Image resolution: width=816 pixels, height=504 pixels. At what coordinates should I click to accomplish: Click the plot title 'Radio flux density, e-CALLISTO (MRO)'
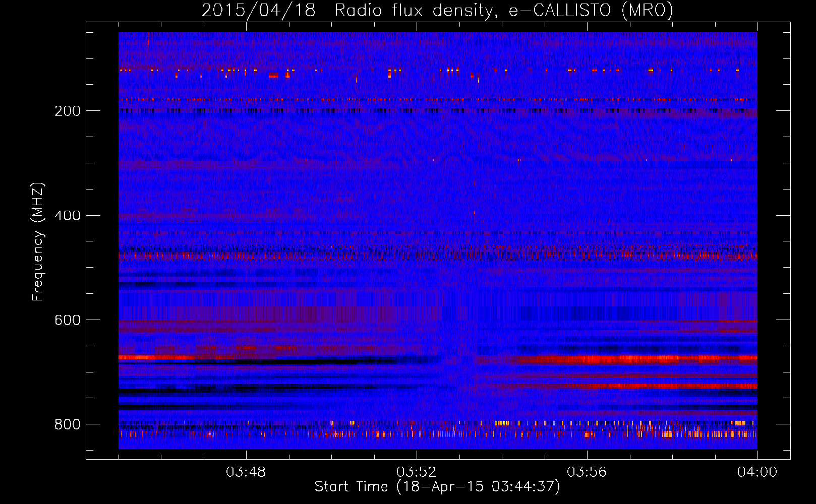[x=504, y=11]
